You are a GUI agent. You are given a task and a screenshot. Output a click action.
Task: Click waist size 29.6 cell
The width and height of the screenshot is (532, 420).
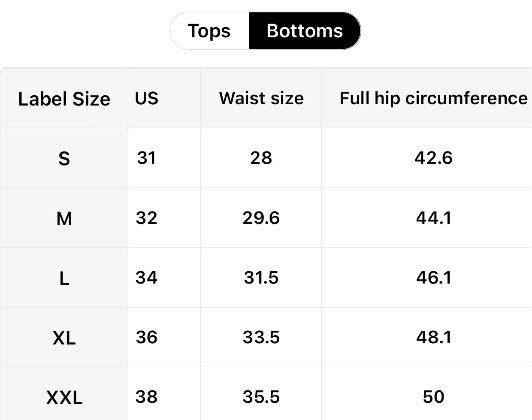261,218
